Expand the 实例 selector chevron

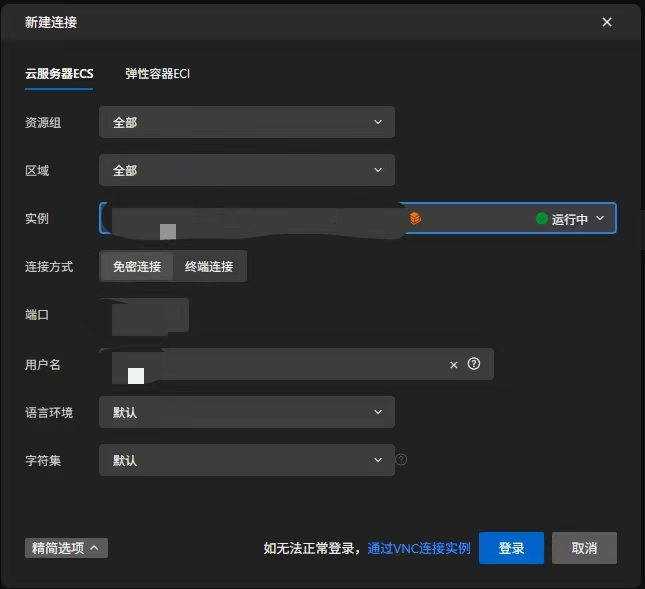[x=600, y=218]
